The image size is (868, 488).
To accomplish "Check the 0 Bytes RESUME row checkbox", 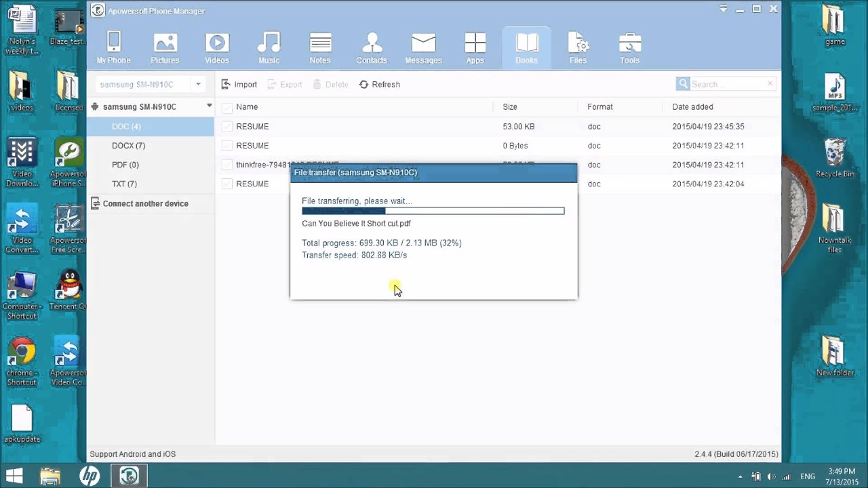I will click(227, 146).
